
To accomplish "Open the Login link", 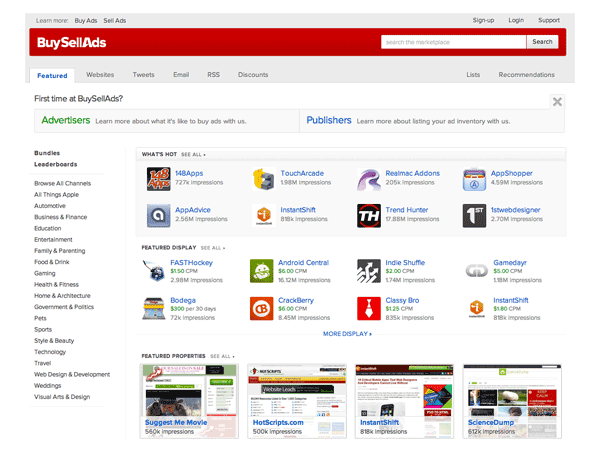I will [x=516, y=20].
